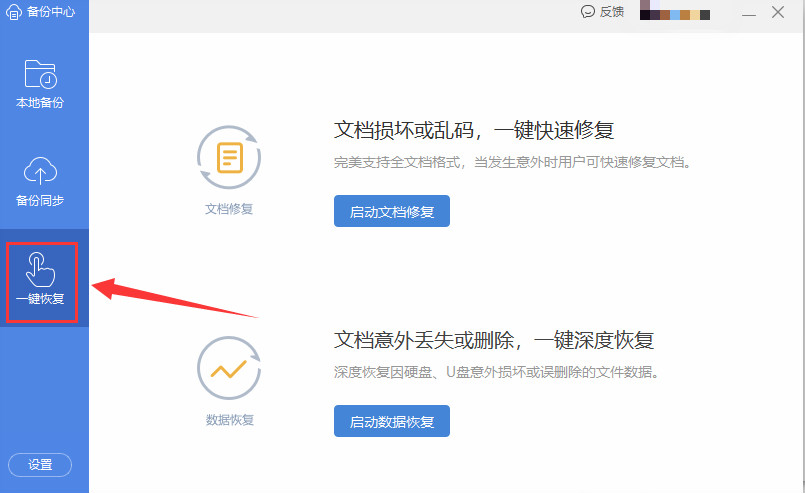Click the 一键恢复 hand pointer icon

40,268
